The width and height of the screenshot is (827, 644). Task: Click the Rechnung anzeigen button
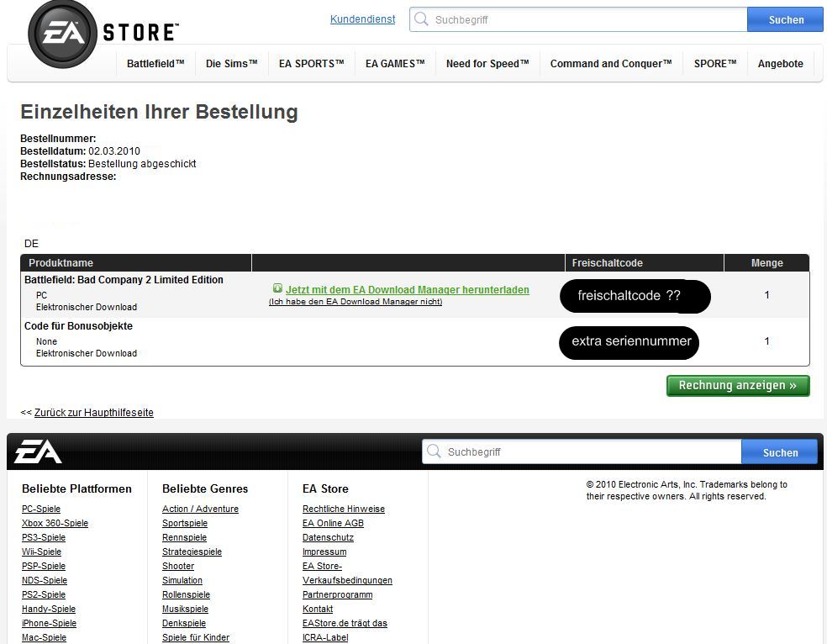pyautogui.click(x=738, y=386)
